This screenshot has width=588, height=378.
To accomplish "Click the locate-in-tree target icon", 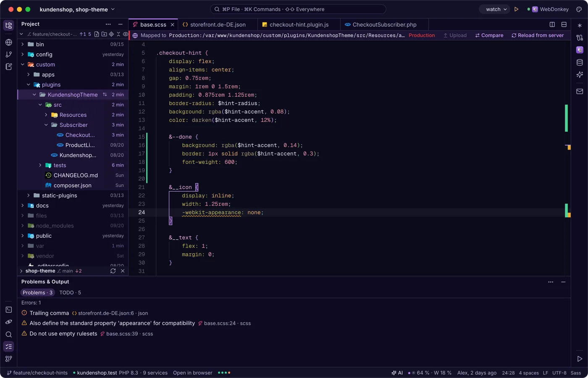I will [111, 34].
